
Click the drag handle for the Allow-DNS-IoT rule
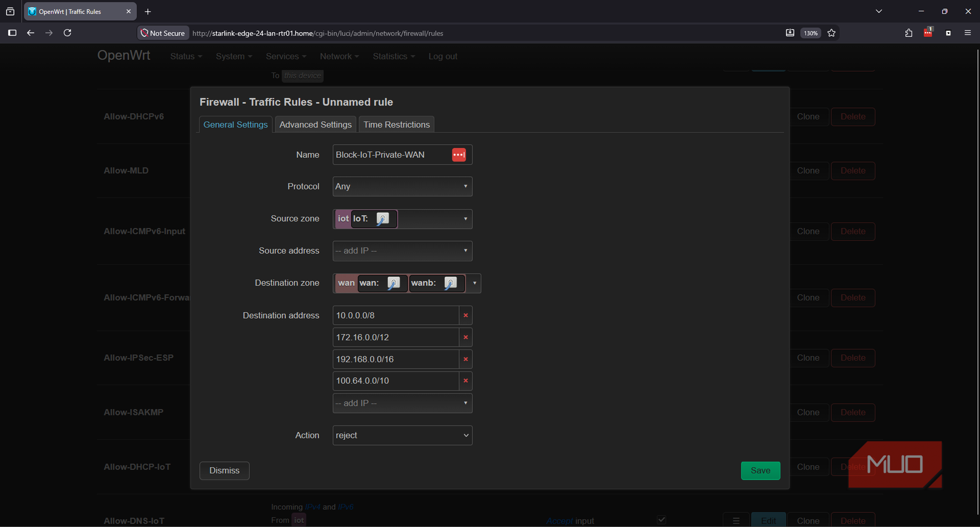[x=736, y=520]
